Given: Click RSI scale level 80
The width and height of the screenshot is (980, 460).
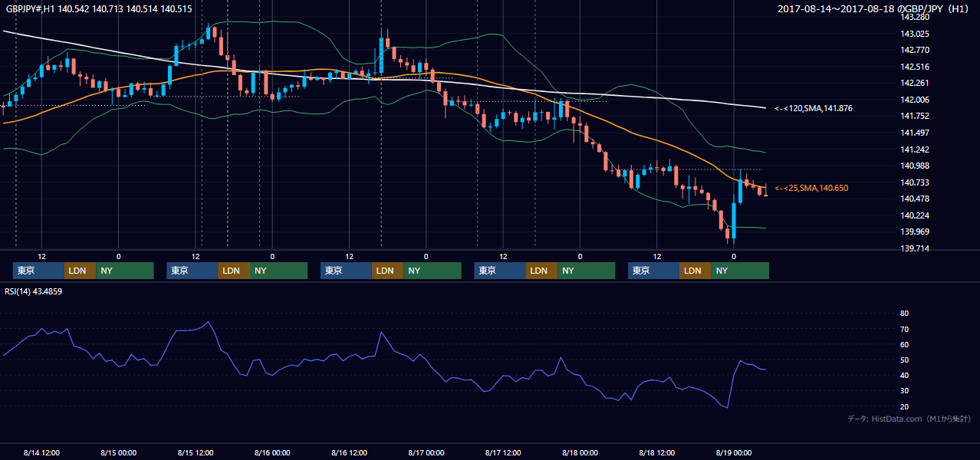Looking at the screenshot, I should (904, 314).
